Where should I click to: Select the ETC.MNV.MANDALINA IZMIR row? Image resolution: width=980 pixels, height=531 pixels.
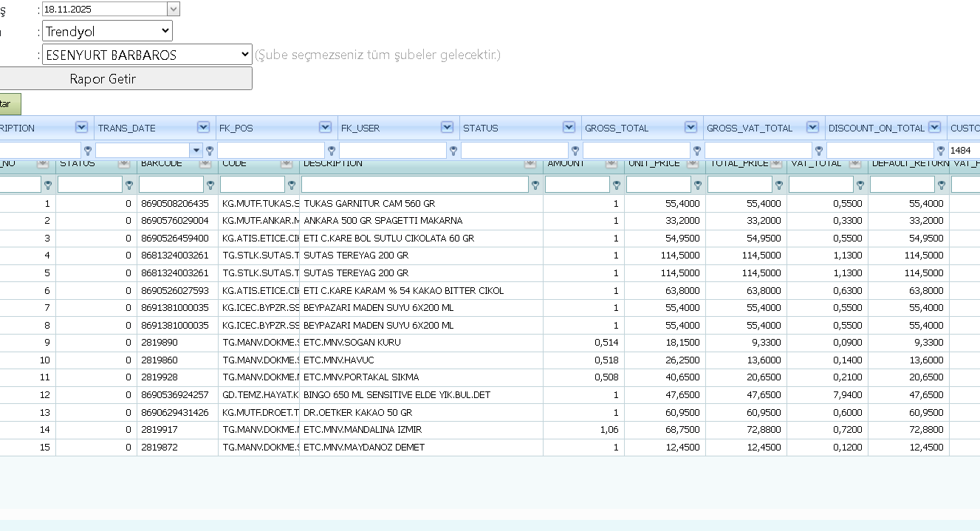click(x=490, y=430)
